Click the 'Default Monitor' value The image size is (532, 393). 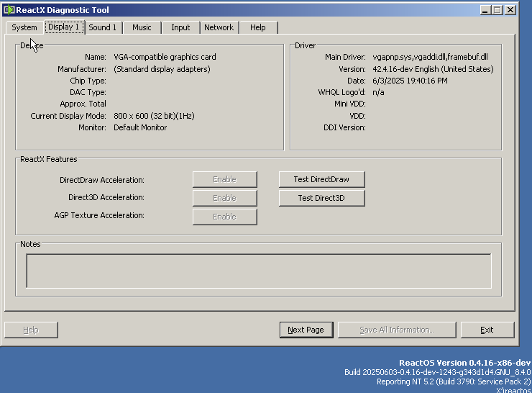pyautogui.click(x=140, y=127)
